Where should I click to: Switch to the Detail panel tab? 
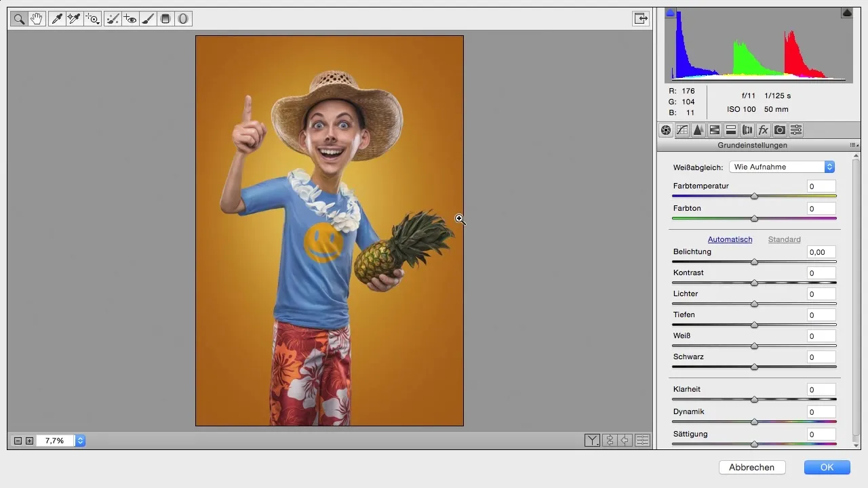click(698, 130)
